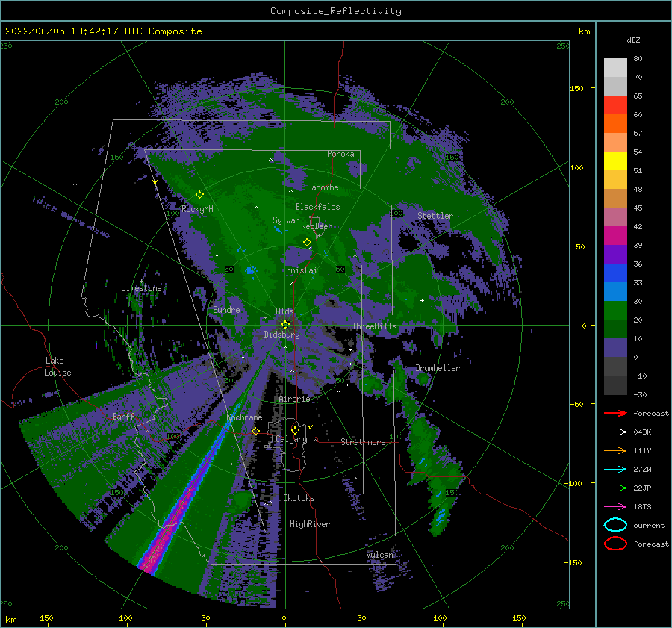Click the Ponoka city label

(x=340, y=154)
